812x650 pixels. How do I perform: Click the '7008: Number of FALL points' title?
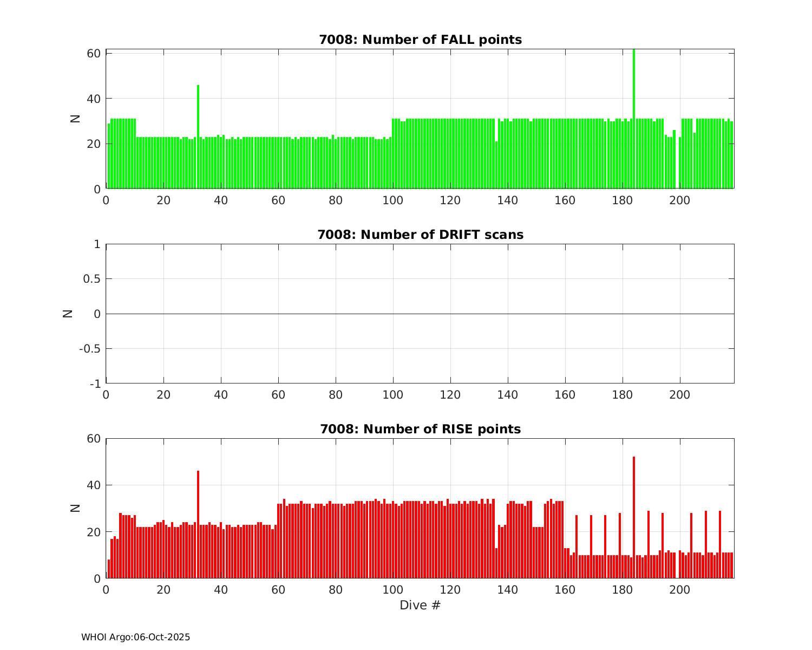(x=420, y=40)
